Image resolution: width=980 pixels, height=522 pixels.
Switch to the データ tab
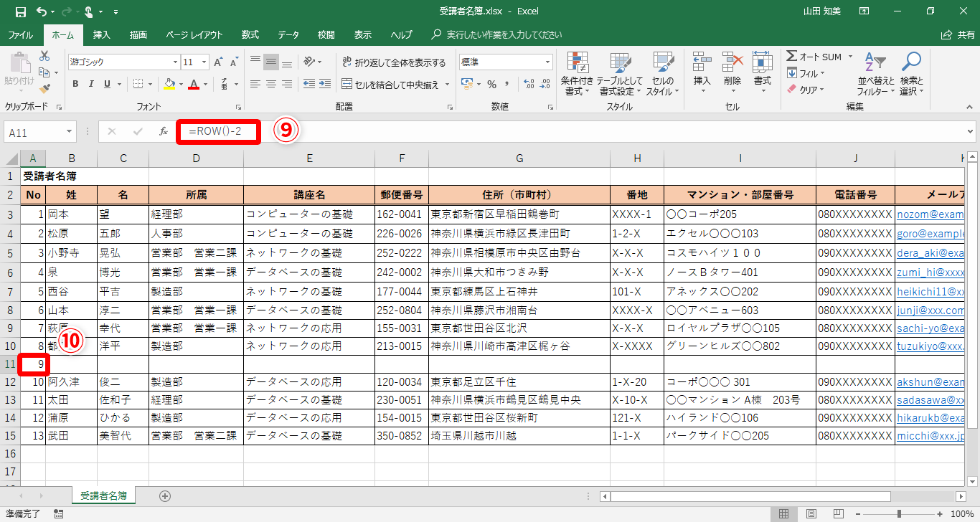[x=288, y=34]
